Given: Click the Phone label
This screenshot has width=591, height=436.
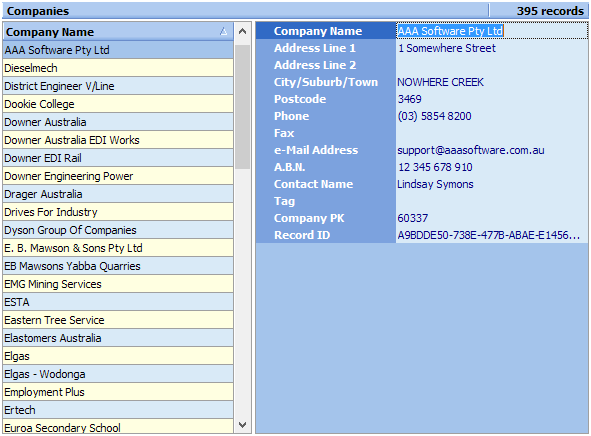Looking at the screenshot, I should click(291, 116).
